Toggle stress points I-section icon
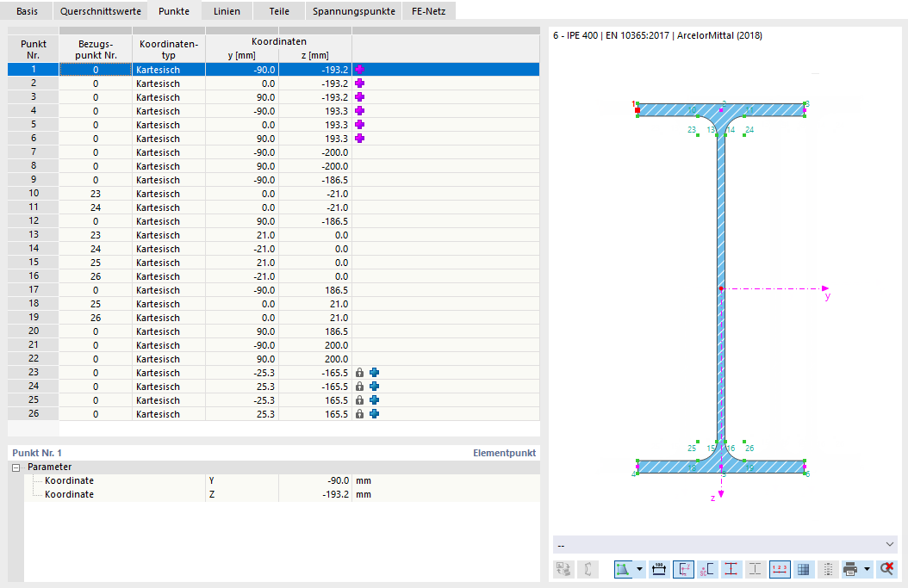 click(731, 569)
